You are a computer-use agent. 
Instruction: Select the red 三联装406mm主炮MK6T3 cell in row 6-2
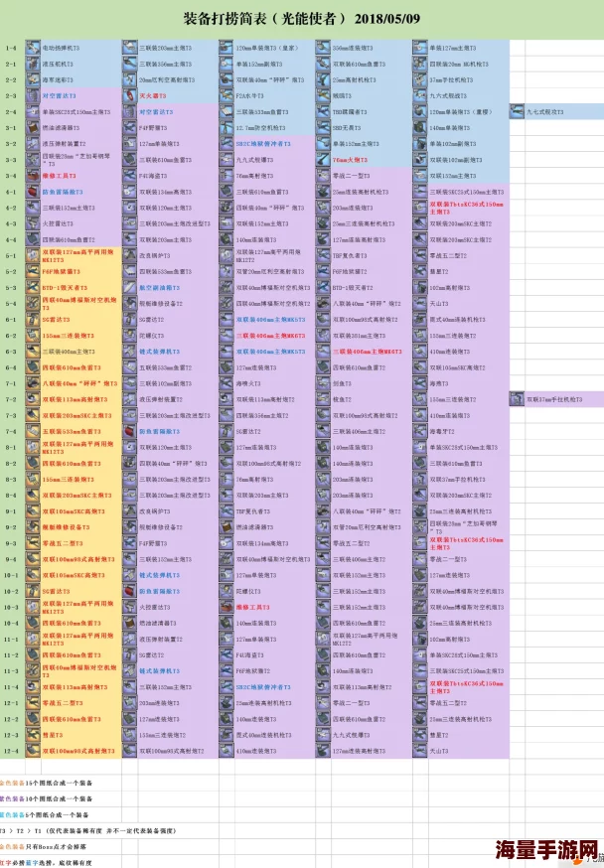[271, 336]
